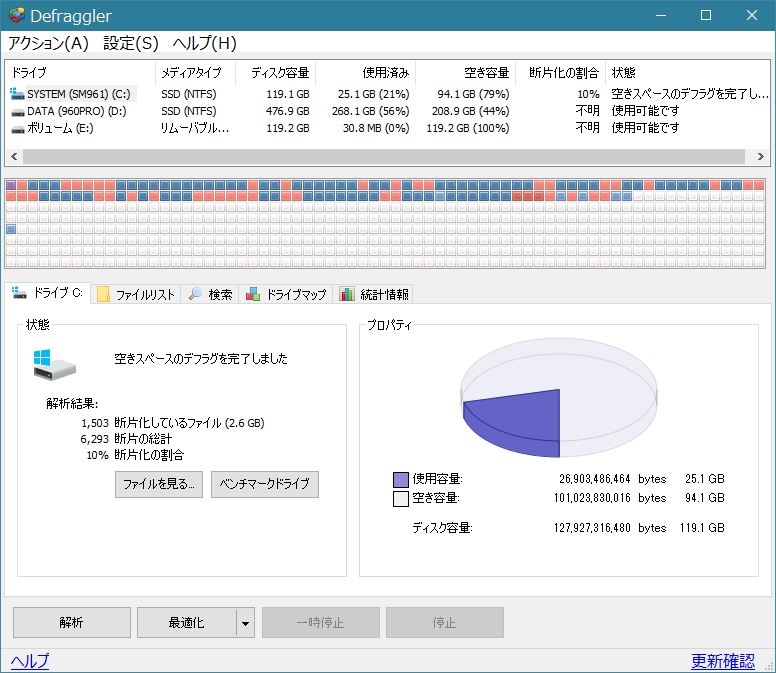The width and height of the screenshot is (776, 673).
Task: Close the Defraggler window
Action: (x=752, y=15)
